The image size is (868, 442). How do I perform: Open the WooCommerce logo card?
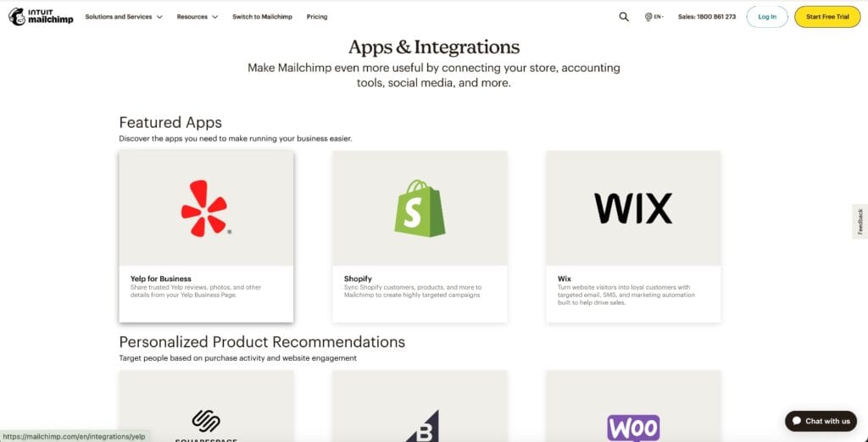[x=633, y=406]
